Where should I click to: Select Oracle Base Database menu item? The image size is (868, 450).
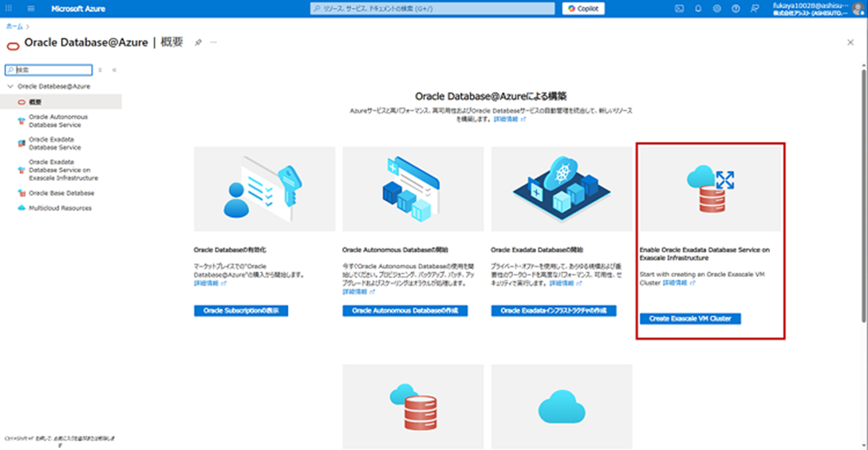click(x=61, y=193)
